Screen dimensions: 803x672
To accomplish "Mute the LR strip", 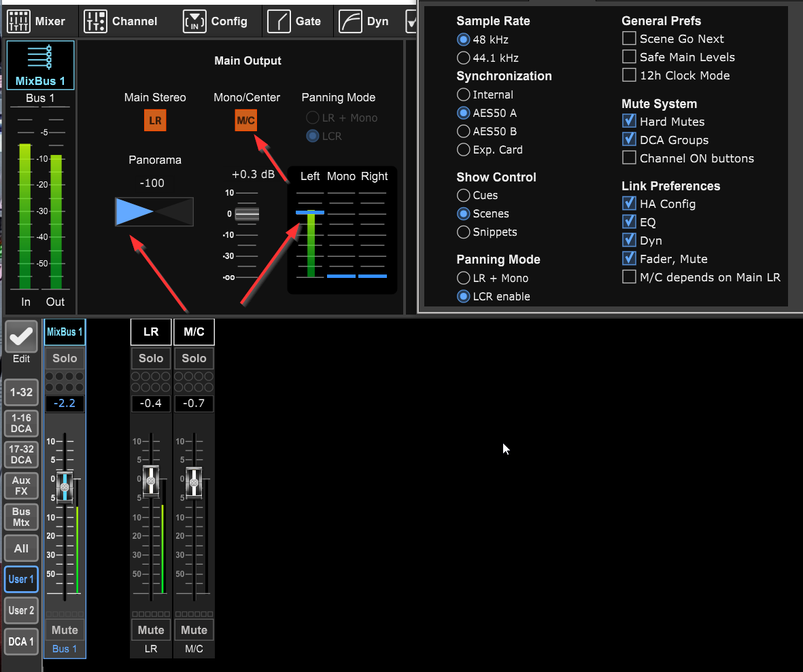I will (x=151, y=630).
